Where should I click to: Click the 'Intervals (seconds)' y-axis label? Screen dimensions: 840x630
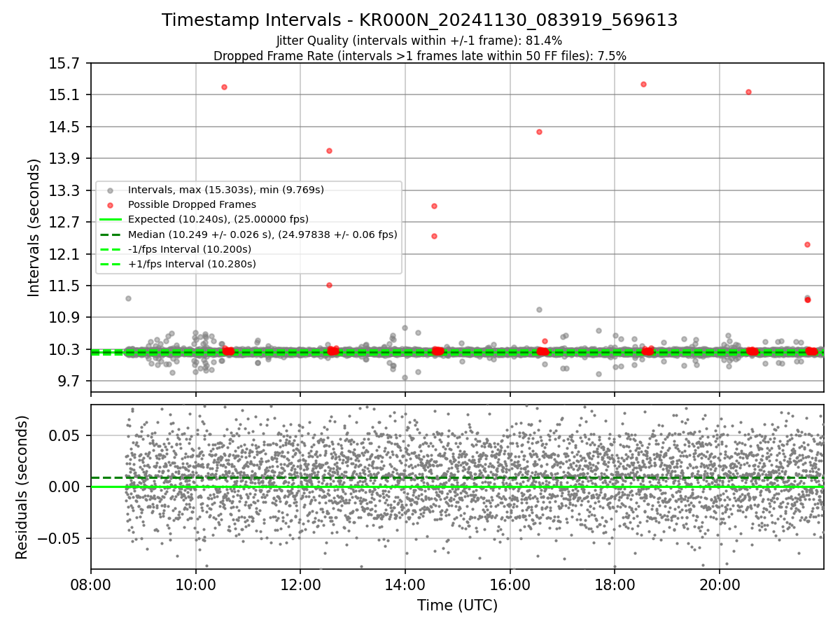click(34, 227)
